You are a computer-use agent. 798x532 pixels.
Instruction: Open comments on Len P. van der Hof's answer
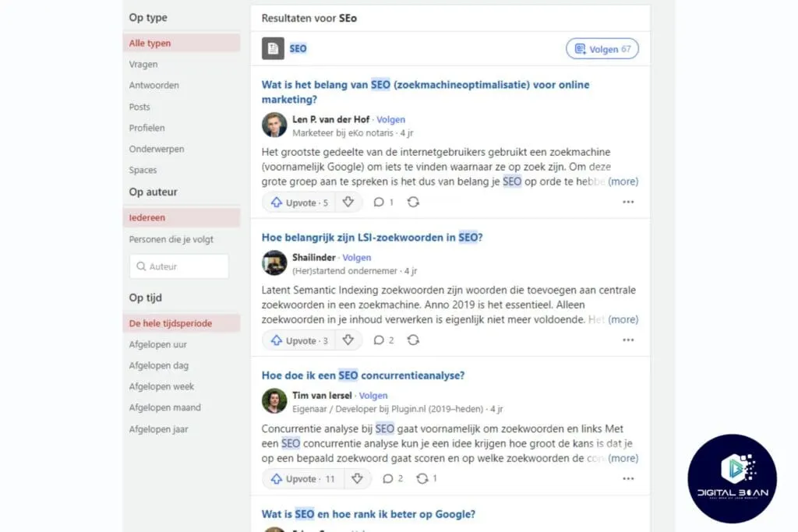coord(383,203)
